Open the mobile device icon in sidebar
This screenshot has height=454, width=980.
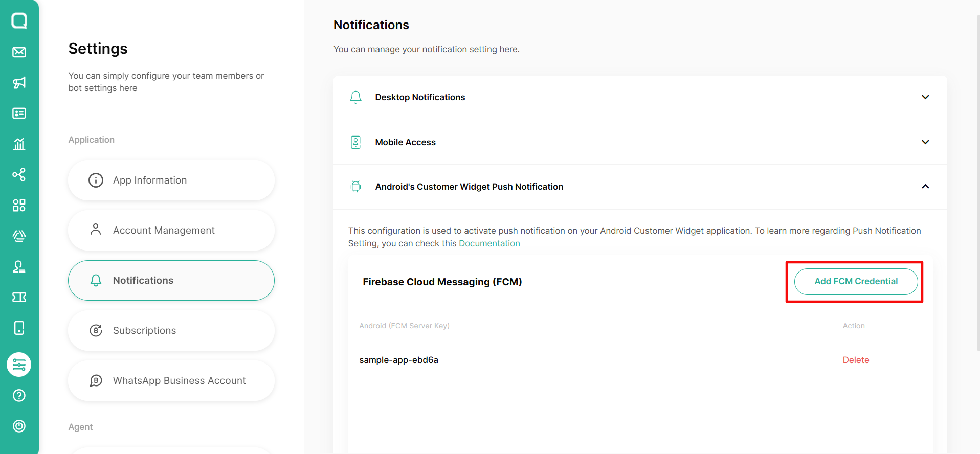(19, 328)
